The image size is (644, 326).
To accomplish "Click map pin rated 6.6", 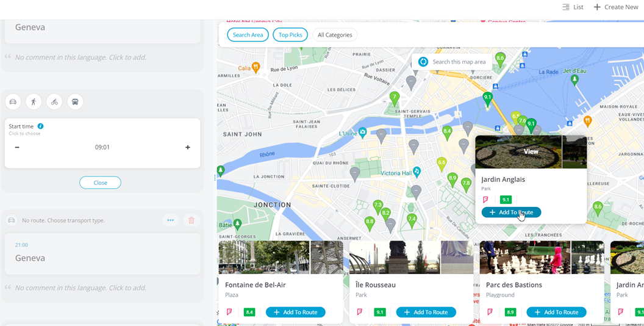I will 442,164.
